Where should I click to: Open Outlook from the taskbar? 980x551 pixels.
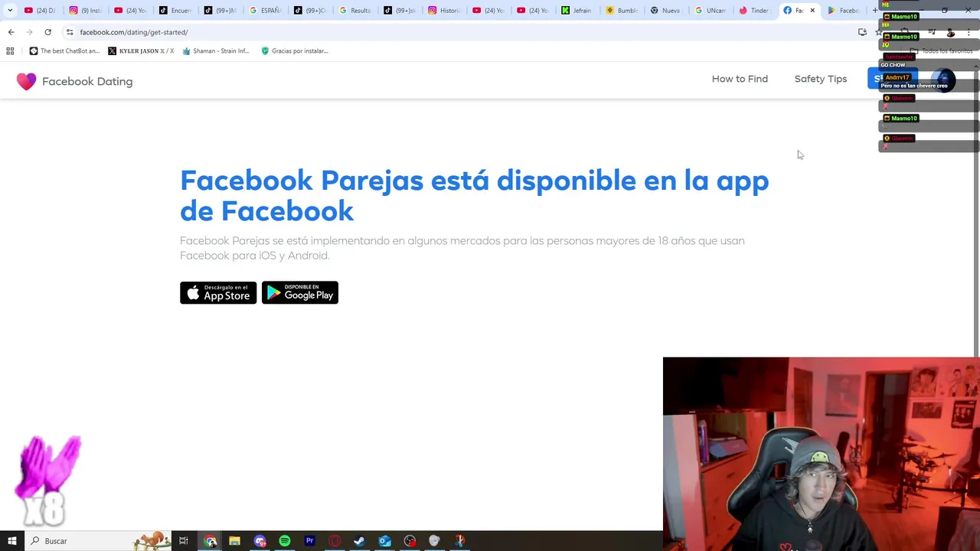pyautogui.click(x=384, y=541)
